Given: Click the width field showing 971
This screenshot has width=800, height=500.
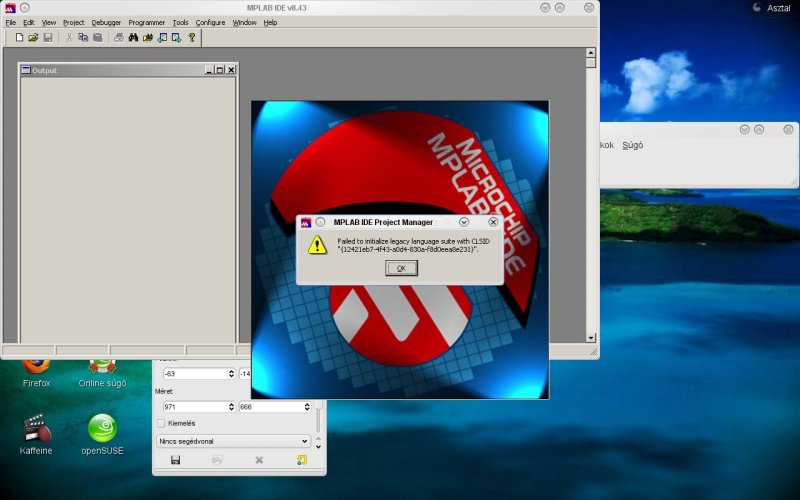Looking at the screenshot, I should [x=199, y=407].
